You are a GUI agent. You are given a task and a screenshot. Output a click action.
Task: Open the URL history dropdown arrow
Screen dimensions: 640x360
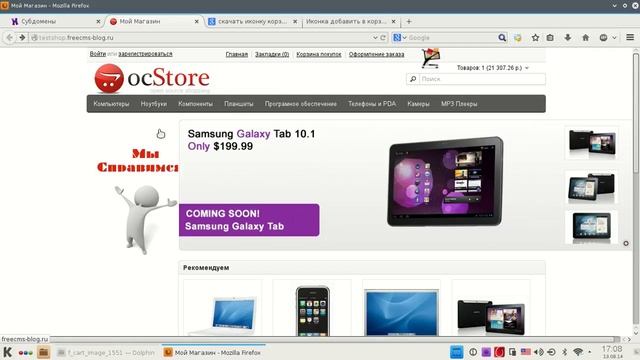click(375, 38)
